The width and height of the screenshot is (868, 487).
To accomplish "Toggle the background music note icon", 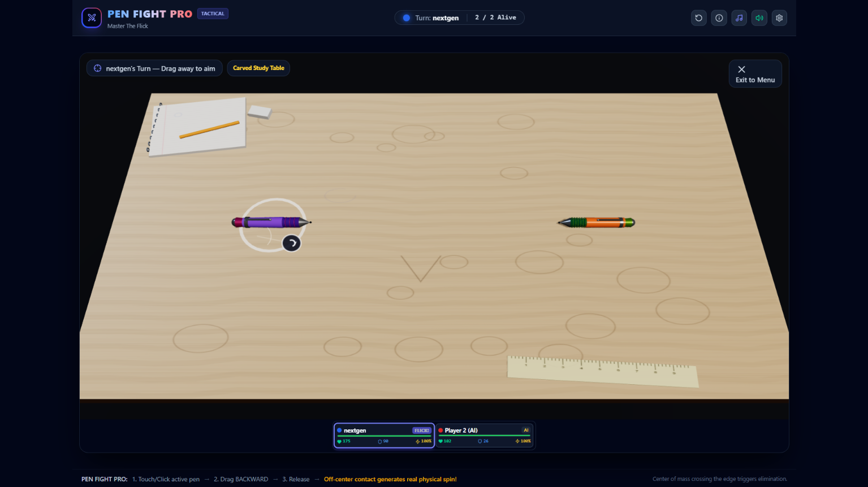I will tap(739, 18).
